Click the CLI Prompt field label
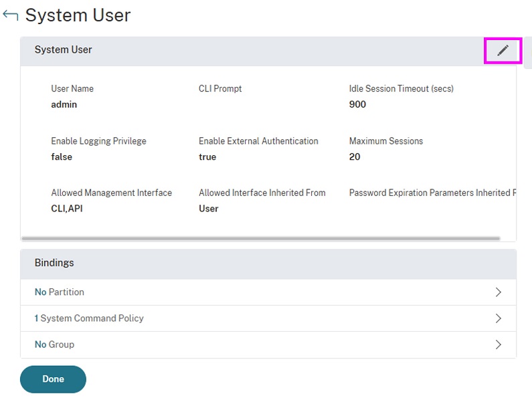The width and height of the screenshot is (532, 398). (220, 88)
